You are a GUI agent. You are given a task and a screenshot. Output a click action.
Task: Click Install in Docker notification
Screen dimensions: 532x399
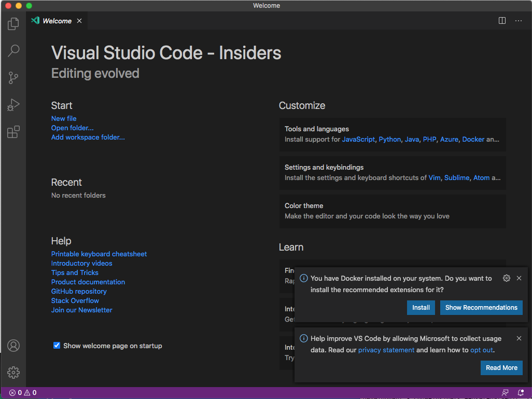[421, 308]
